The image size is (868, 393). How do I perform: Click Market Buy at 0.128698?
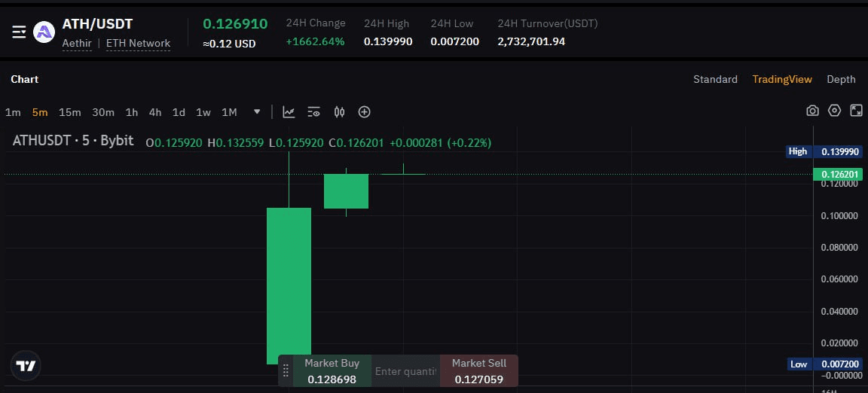[x=332, y=371]
